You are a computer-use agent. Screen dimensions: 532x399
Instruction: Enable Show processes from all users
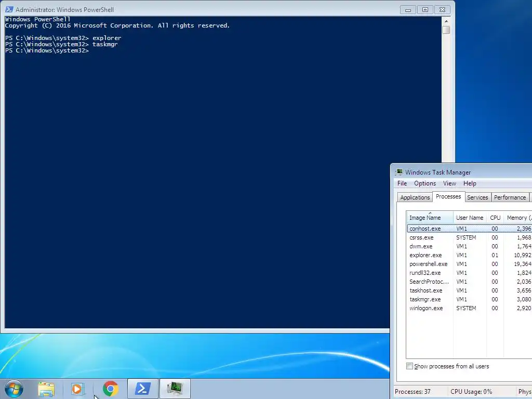(409, 366)
